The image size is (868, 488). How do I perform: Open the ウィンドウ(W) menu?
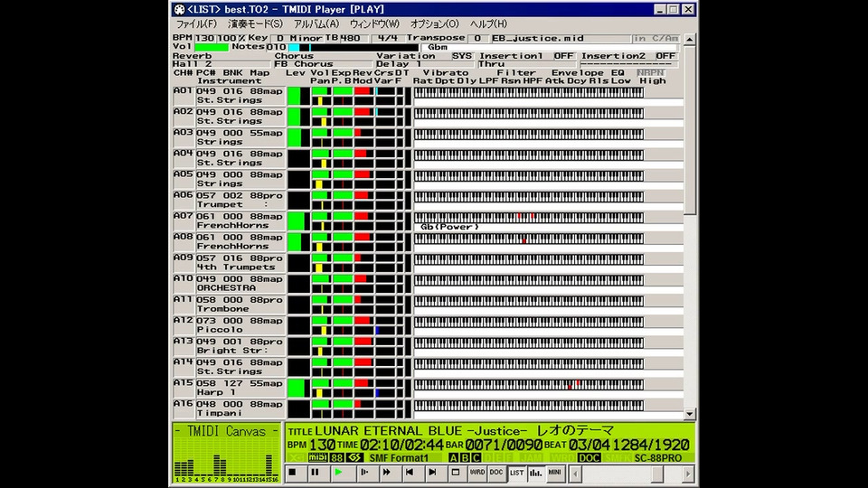(x=374, y=23)
